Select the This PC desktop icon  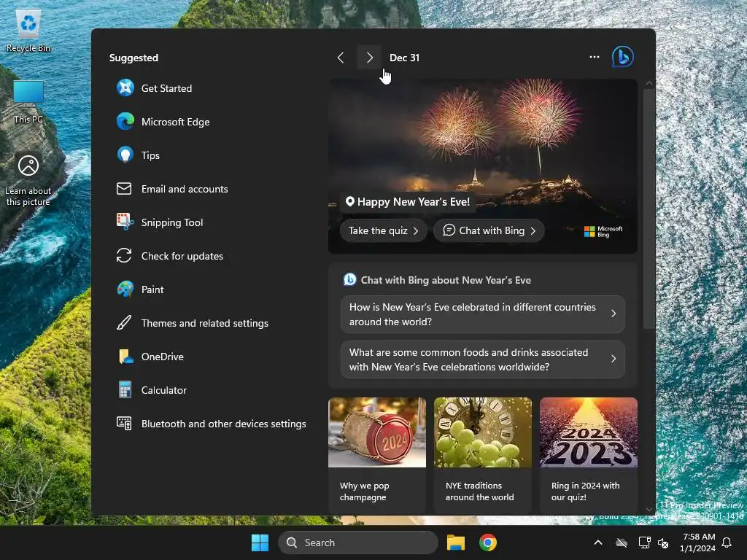[x=28, y=101]
